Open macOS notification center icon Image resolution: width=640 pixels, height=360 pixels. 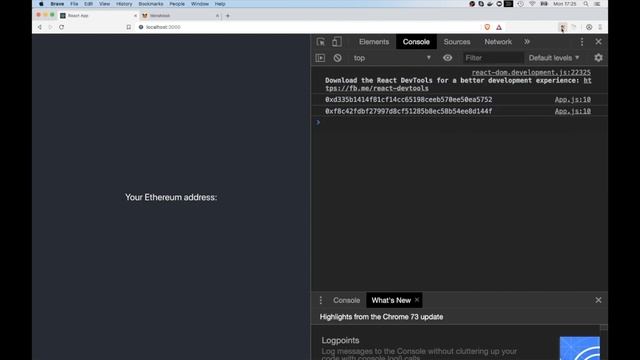[x=597, y=4]
